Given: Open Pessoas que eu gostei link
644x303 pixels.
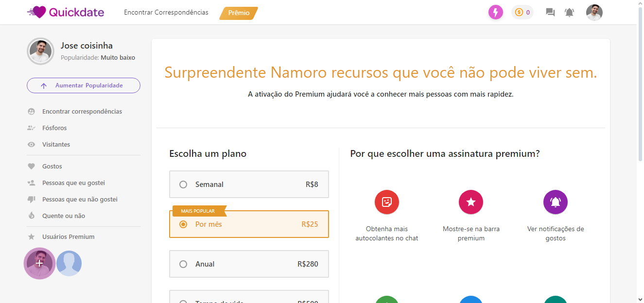Looking at the screenshot, I should [73, 183].
